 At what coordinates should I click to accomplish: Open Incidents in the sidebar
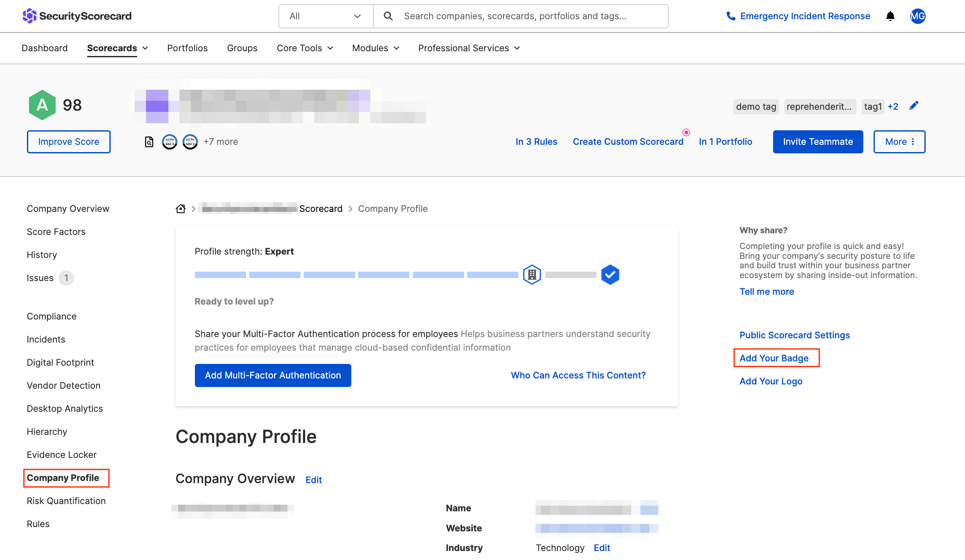click(46, 339)
